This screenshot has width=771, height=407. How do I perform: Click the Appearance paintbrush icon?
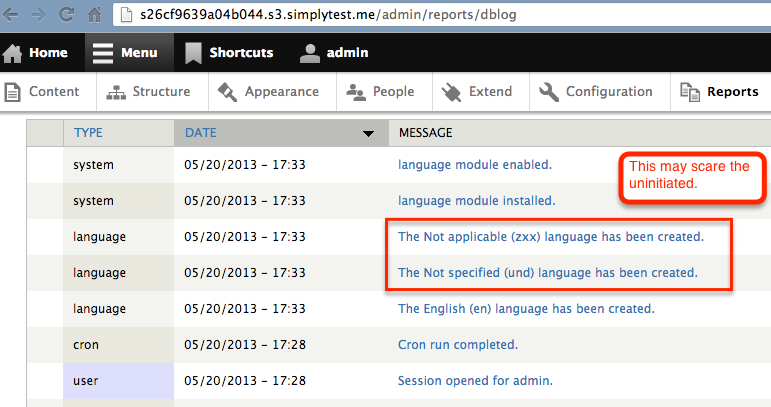227,92
